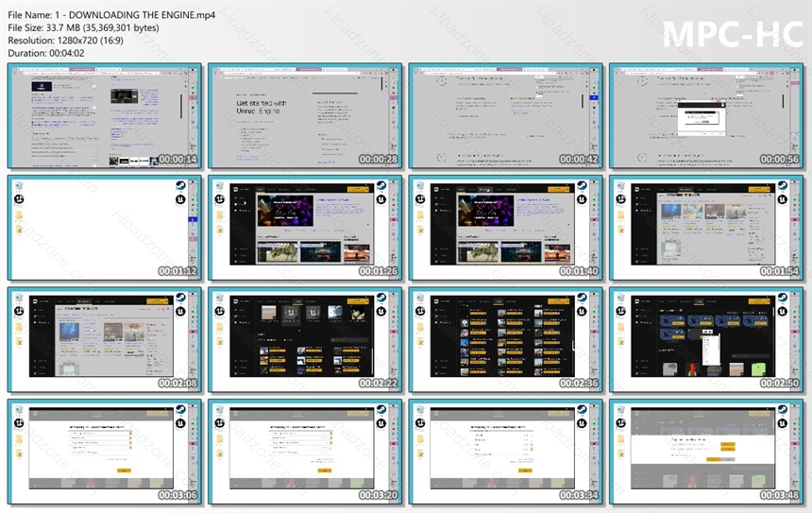Select the 00:00:56 frame with the dialog popup
Image resolution: width=812 pixels, height=513 pixels.
click(x=706, y=116)
